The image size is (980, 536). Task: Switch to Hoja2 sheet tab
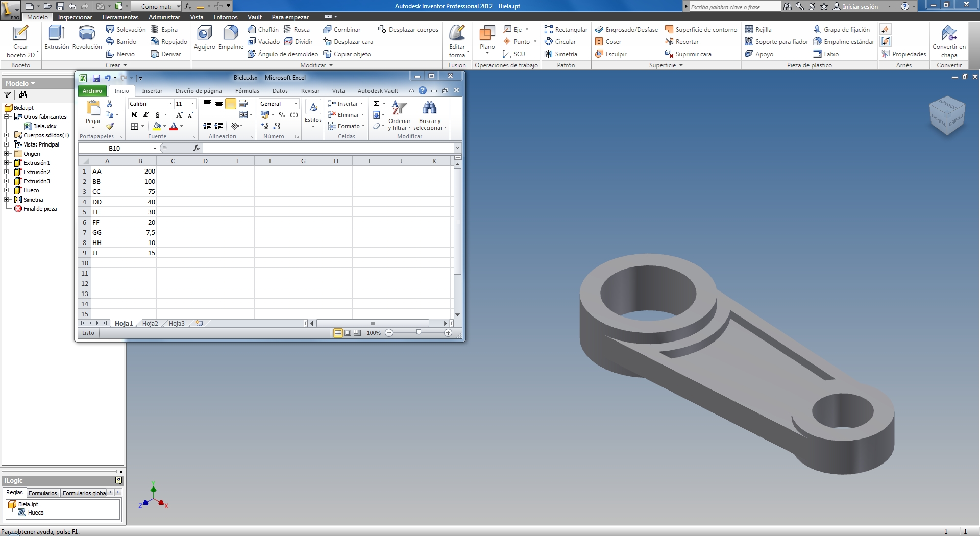[x=150, y=323]
